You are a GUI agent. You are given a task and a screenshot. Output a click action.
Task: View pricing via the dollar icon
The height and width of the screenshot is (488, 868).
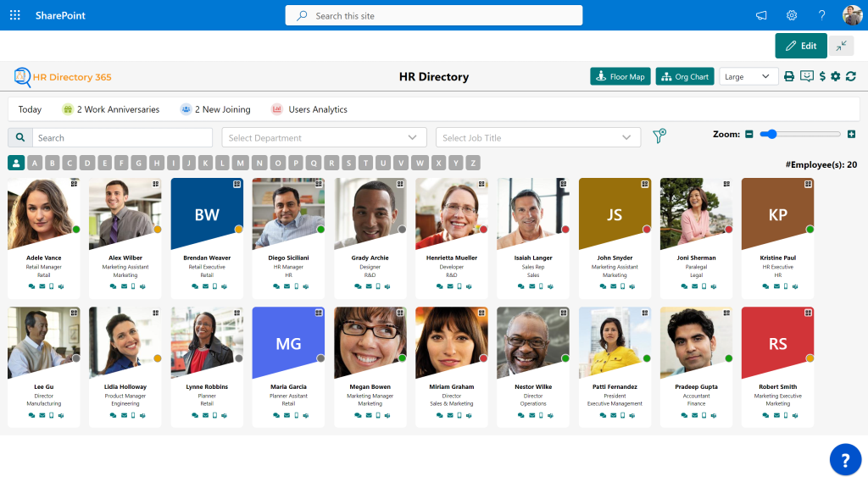(821, 75)
